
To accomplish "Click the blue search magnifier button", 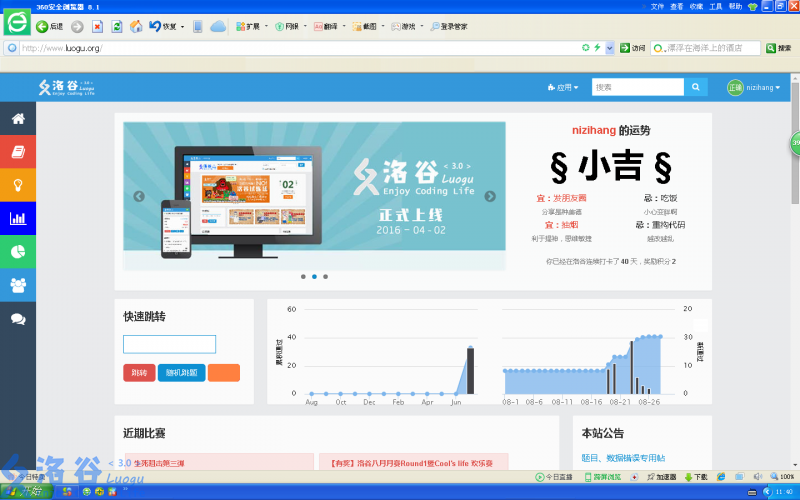I will pos(696,87).
